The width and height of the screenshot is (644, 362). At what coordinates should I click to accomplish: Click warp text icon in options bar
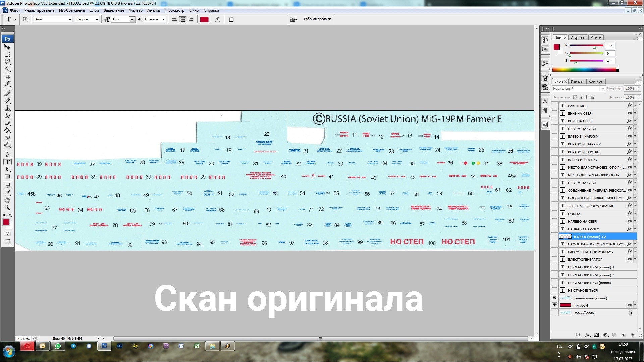tap(218, 19)
